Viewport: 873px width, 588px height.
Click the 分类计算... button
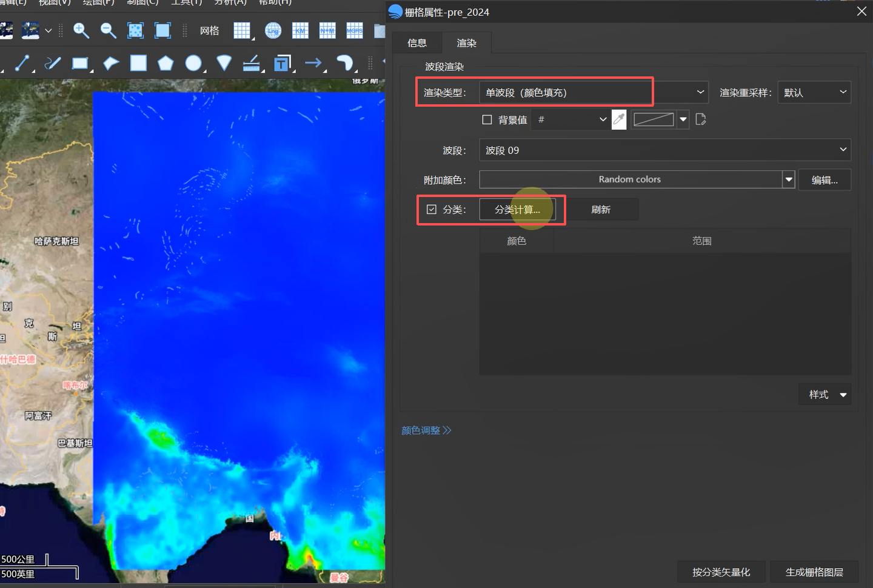point(517,209)
